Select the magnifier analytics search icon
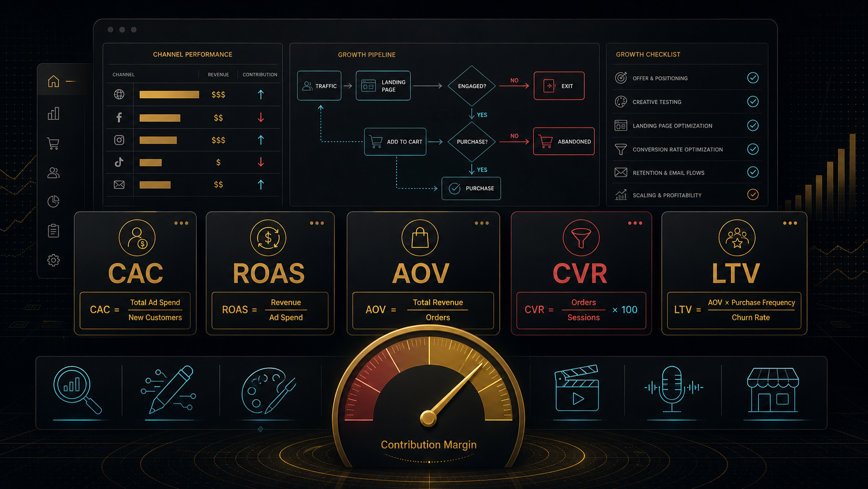Viewport: 868px width, 489px height. [78, 390]
